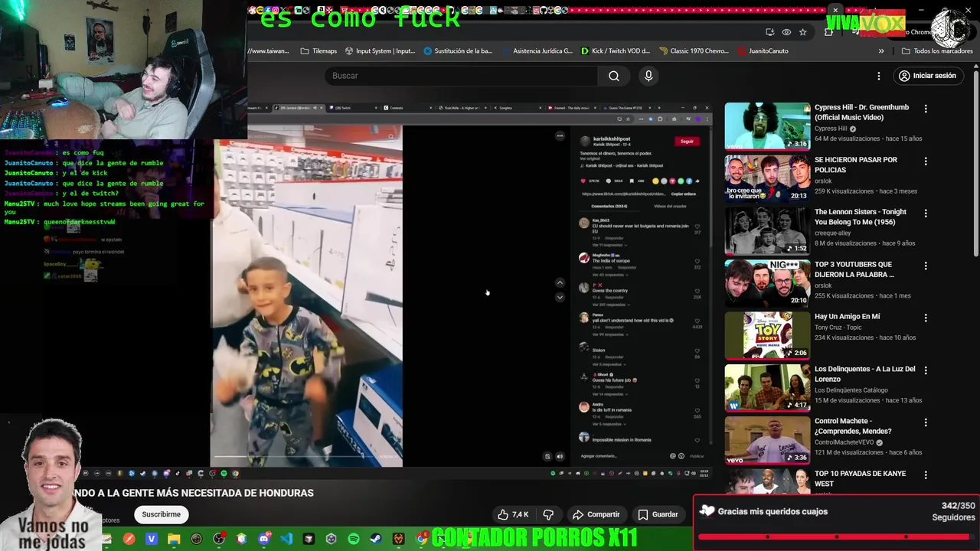Open the blue V app on taskbar
Viewport: 980px width, 551px height.
(152, 539)
